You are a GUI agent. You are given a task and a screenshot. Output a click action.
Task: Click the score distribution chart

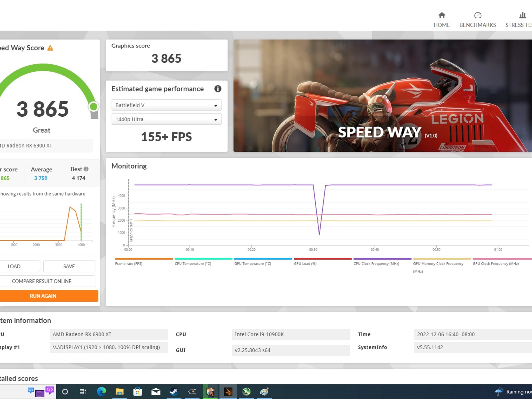pos(46,225)
